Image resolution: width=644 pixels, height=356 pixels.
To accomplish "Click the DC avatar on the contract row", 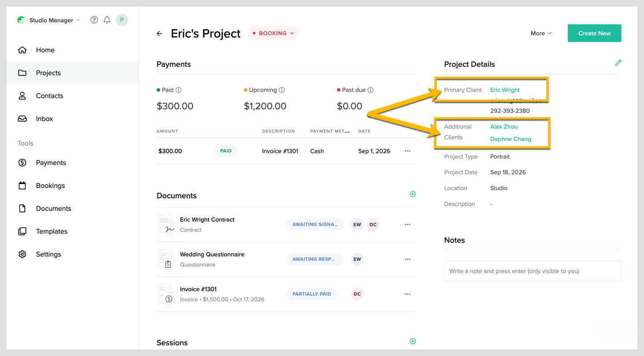I will pyautogui.click(x=373, y=224).
